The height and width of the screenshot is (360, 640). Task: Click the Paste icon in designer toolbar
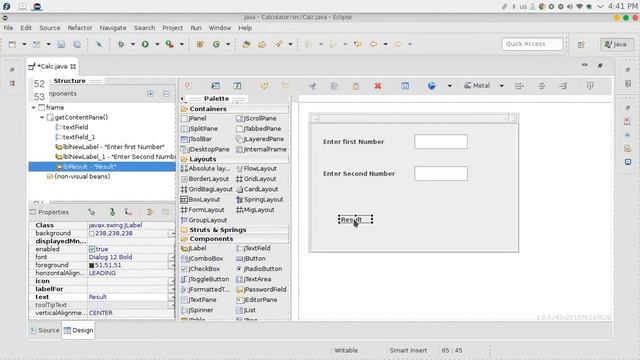point(356,86)
